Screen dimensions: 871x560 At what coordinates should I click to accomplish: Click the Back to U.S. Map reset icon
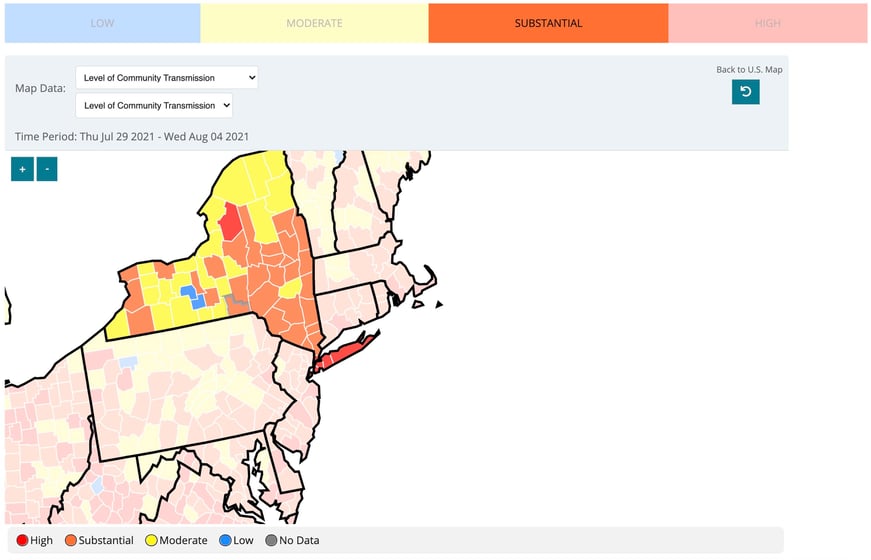click(x=745, y=92)
